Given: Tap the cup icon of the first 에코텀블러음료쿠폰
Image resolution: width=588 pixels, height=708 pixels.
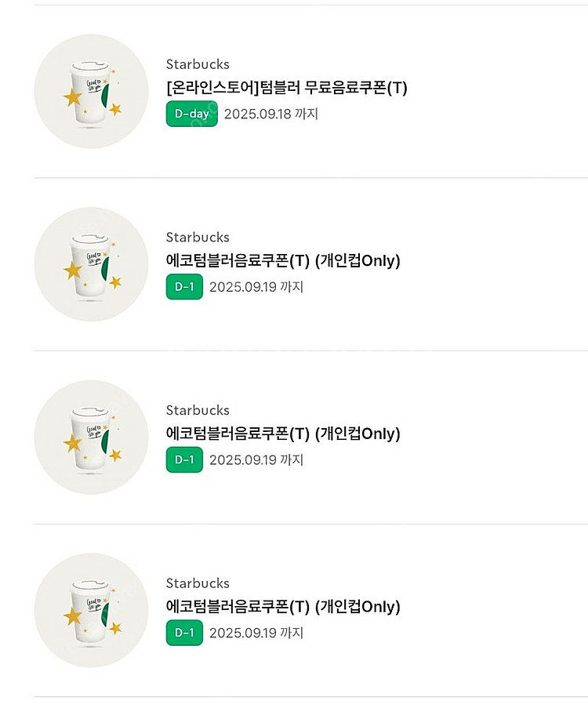Looking at the screenshot, I should [91, 264].
